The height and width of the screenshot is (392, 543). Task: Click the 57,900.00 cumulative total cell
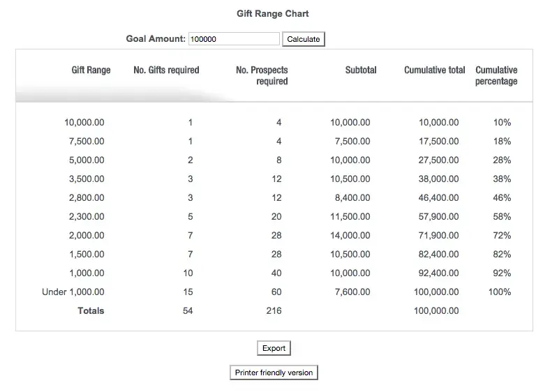pos(438,216)
